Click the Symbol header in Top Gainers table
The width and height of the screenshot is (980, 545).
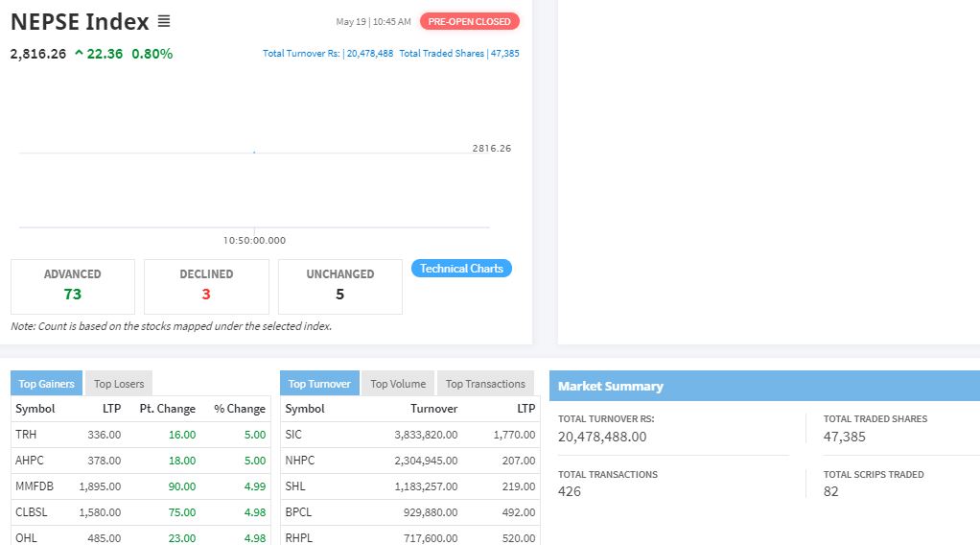coord(35,409)
